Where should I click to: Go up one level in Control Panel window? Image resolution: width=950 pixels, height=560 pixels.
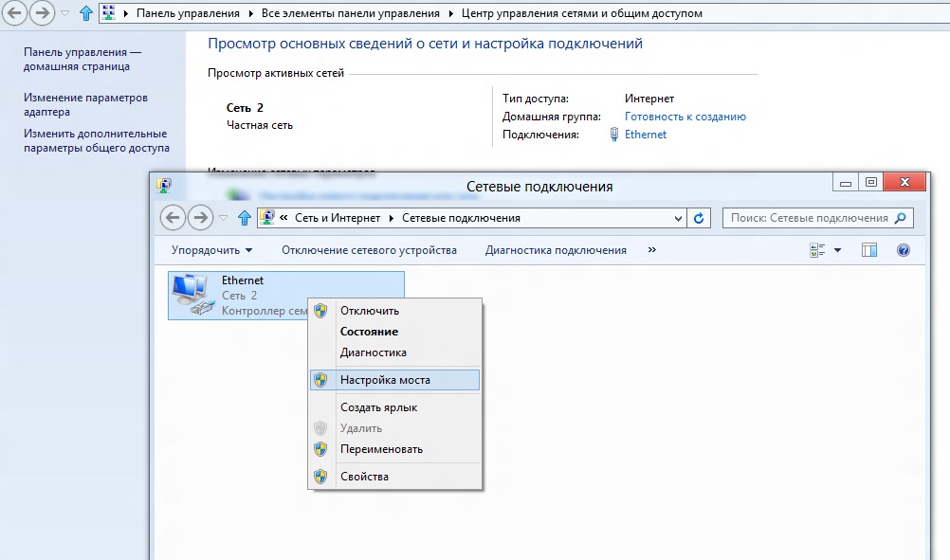pyautogui.click(x=86, y=12)
